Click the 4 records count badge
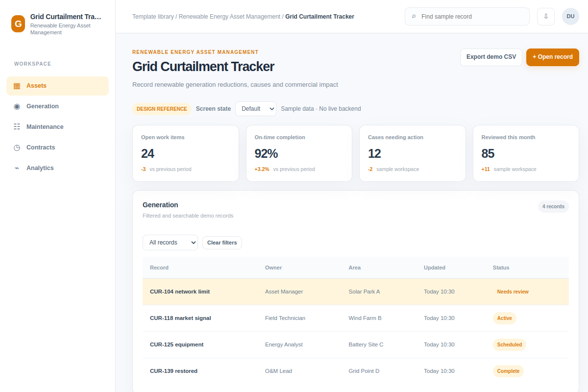The height and width of the screenshot is (392, 588). click(553, 207)
